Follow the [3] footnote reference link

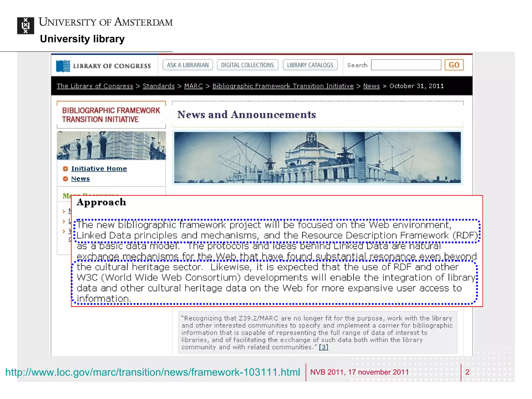[x=323, y=347]
